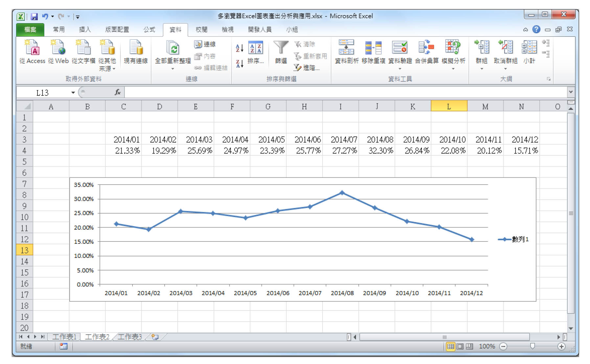Expand Data Validation dropdown arrow
This screenshot has width=590, height=364.
[400, 69]
